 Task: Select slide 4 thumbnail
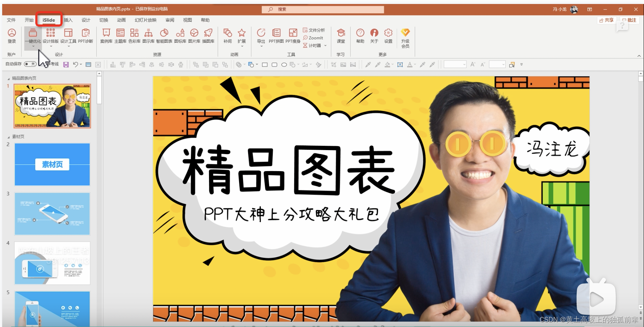click(x=52, y=263)
